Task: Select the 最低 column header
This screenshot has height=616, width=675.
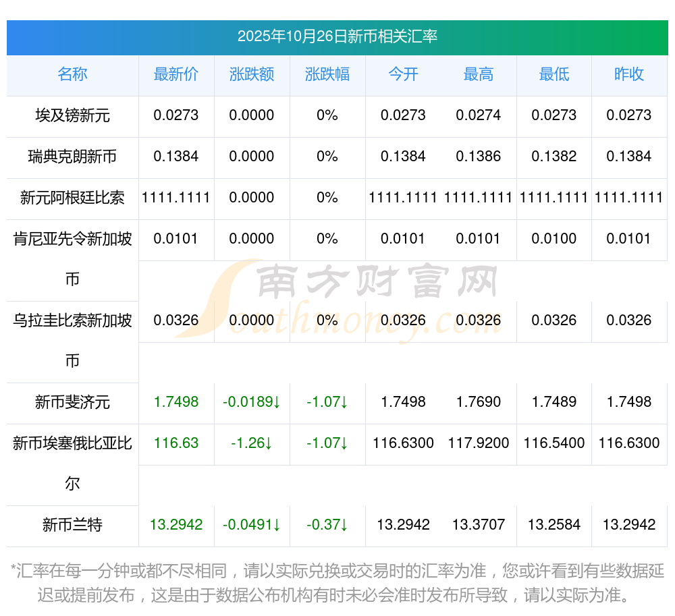Action: 554,75
